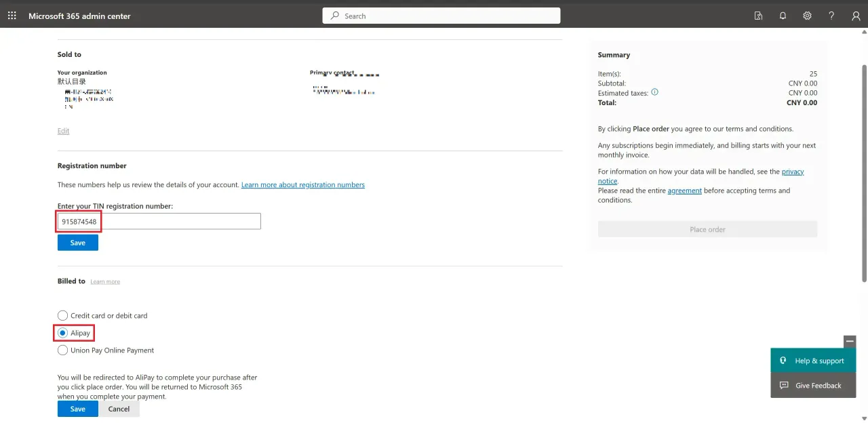
Task: Open the agreement link in Summary
Action: click(x=685, y=190)
